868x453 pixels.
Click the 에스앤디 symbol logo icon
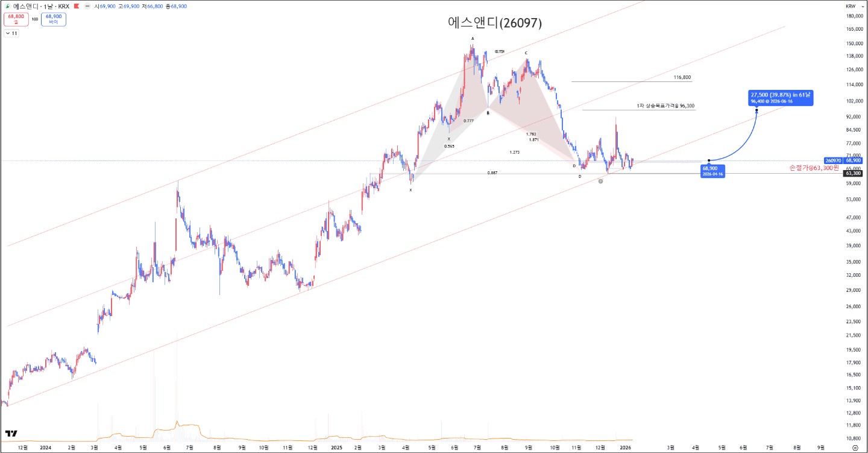7,6
